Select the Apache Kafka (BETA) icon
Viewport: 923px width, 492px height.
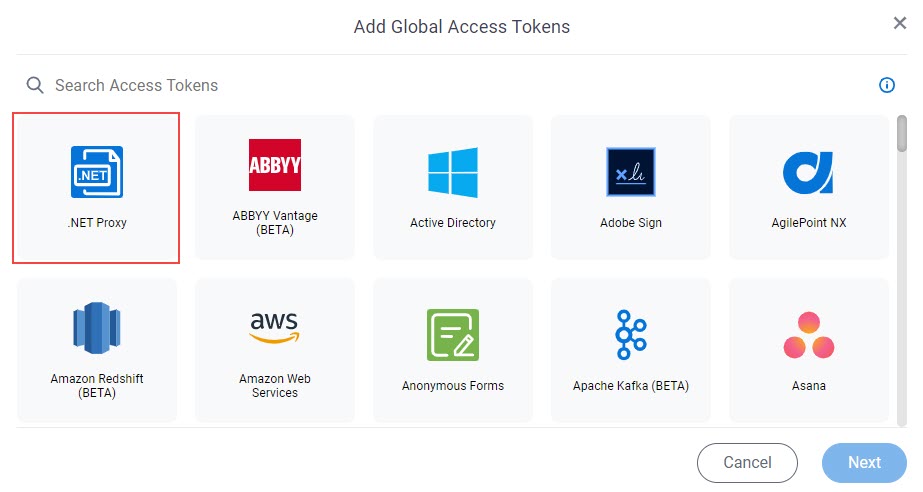tap(630, 334)
